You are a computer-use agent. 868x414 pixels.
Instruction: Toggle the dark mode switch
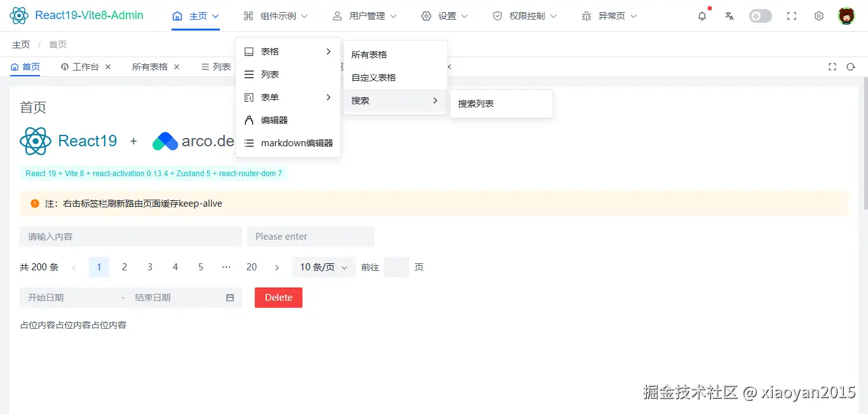pyautogui.click(x=761, y=16)
